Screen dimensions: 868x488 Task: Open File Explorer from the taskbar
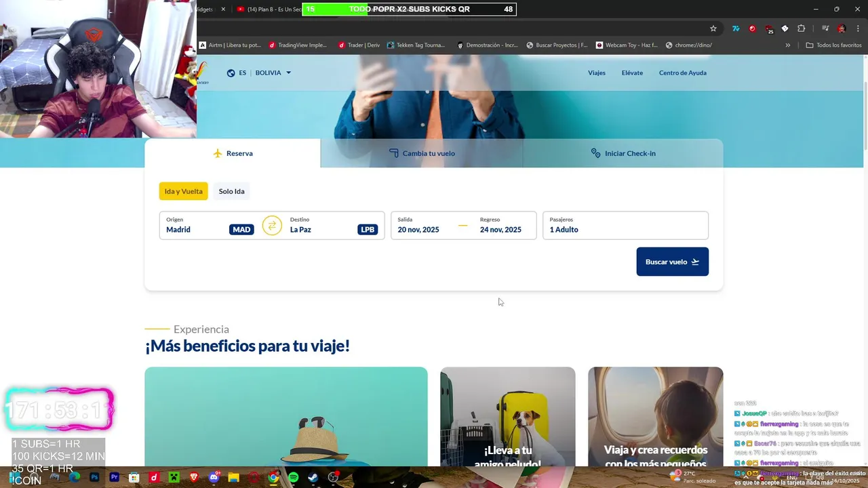pos(233,477)
